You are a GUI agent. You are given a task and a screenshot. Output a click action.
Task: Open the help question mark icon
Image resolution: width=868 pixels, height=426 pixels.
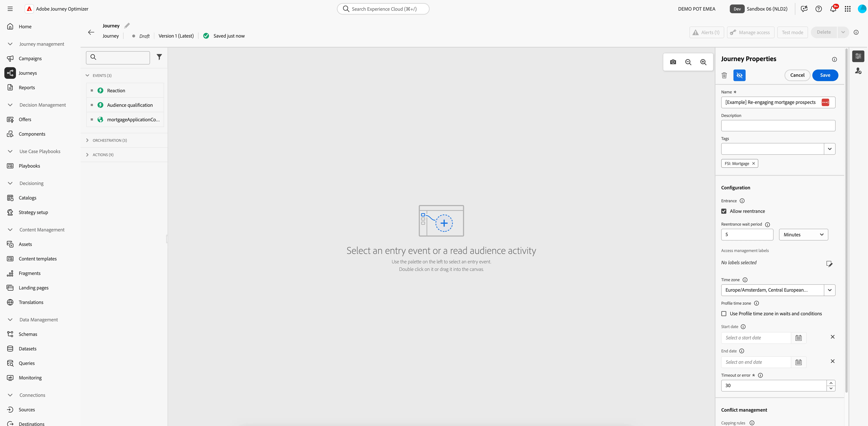pos(818,9)
